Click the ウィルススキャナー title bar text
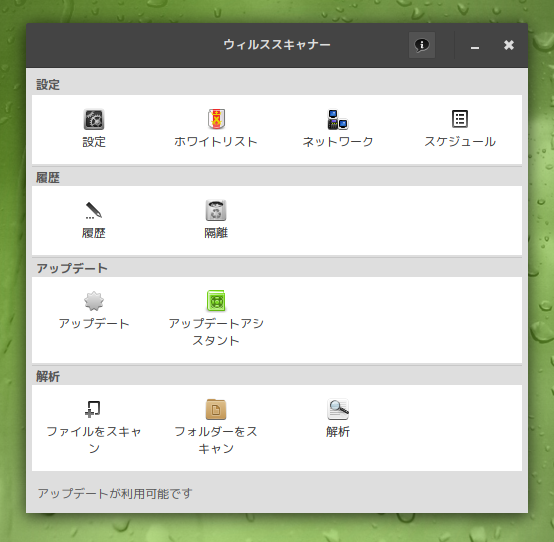The image size is (554, 542). [277, 45]
